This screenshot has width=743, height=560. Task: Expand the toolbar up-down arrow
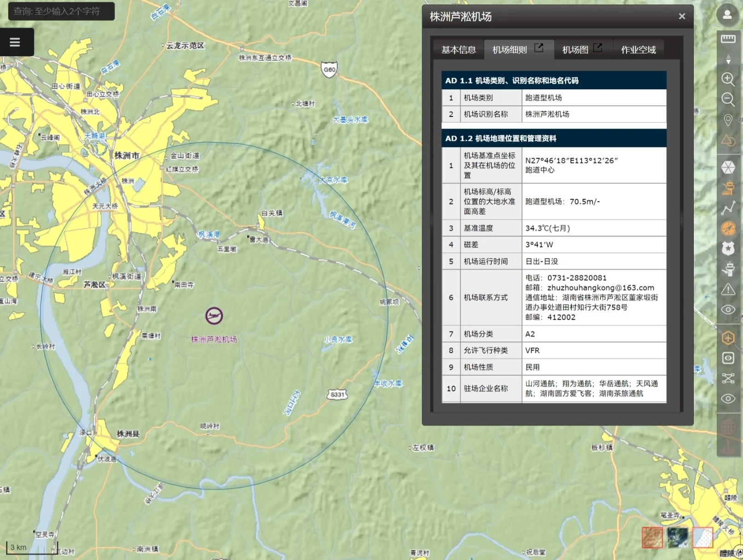pyautogui.click(x=728, y=59)
